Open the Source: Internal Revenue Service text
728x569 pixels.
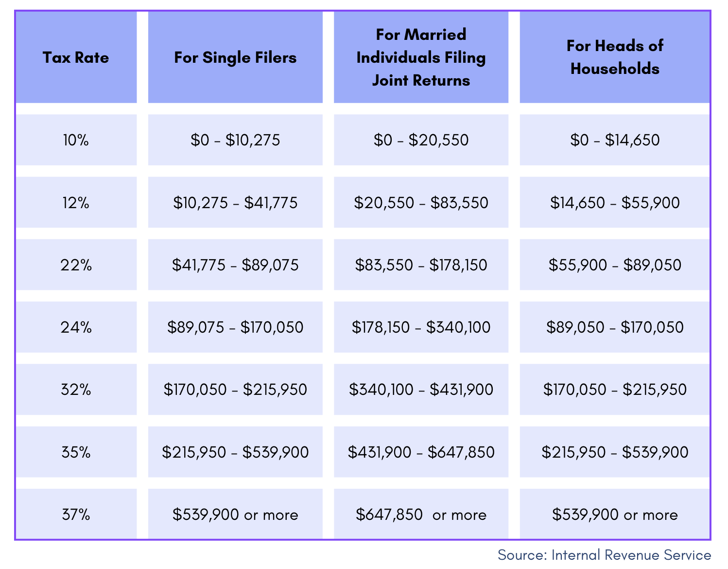[x=604, y=555]
